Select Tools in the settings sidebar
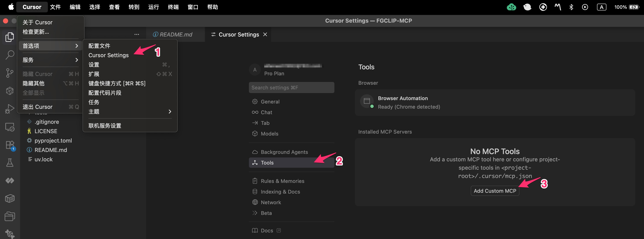The image size is (644, 239). coord(291,163)
